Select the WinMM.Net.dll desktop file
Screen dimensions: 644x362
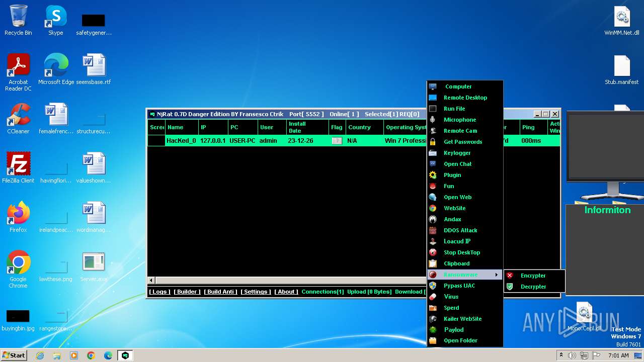(x=622, y=21)
